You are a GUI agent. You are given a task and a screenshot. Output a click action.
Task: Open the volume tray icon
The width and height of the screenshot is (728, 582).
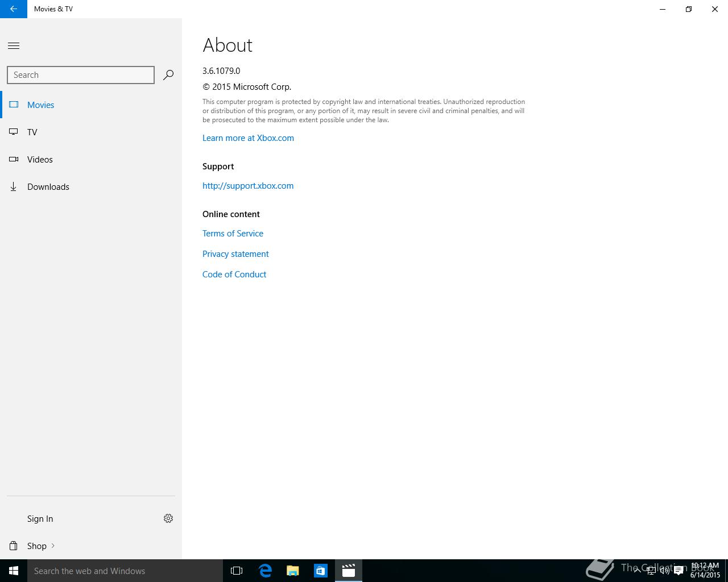(x=664, y=571)
